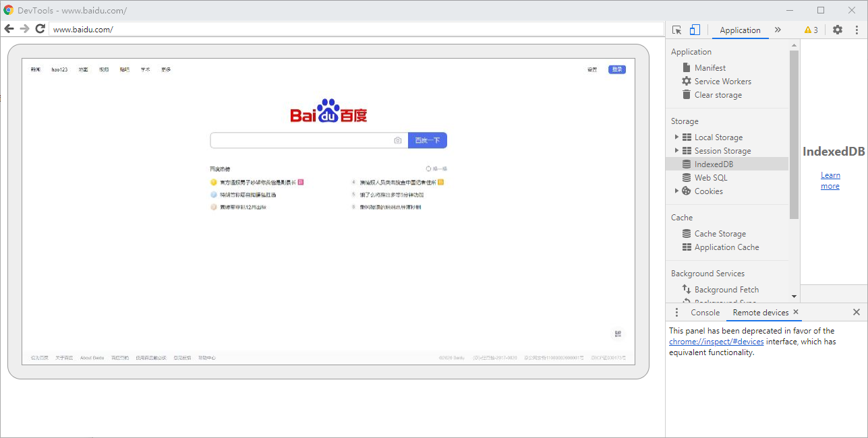This screenshot has height=438, width=868.
Task: Click the sidebar vertical scrollbar thumb
Action: click(x=794, y=135)
